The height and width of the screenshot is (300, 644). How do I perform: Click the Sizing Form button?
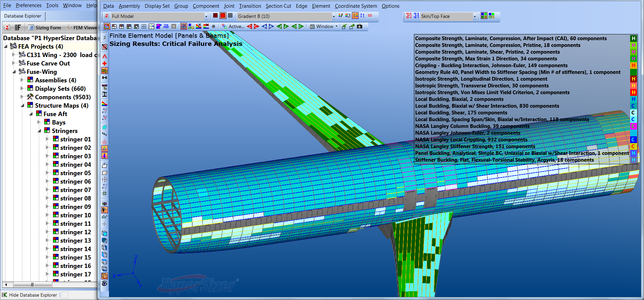tap(45, 28)
